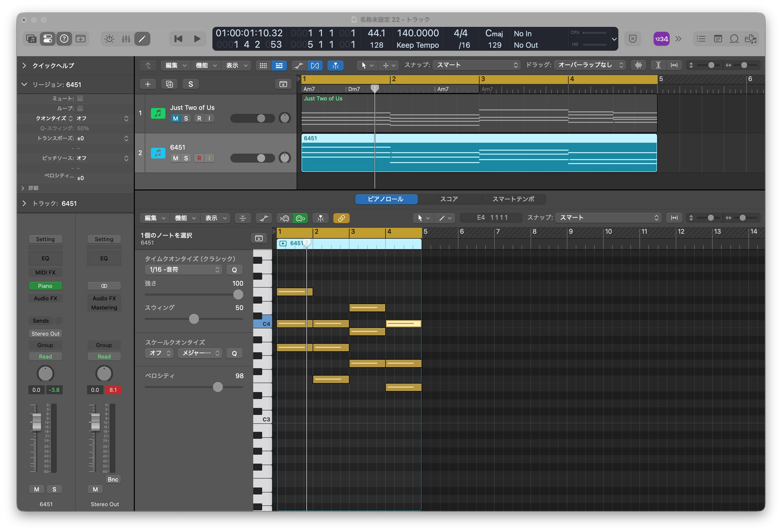Solo the Just Two of Us track
This screenshot has width=782, height=532.
click(x=186, y=118)
